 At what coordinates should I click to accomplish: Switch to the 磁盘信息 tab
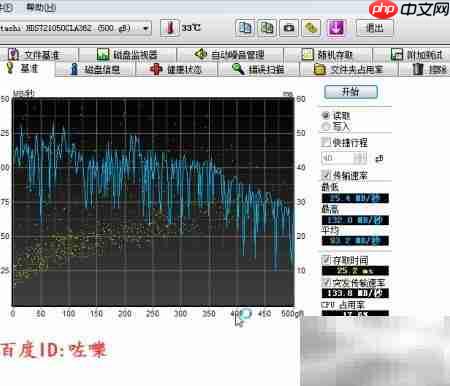pyautogui.click(x=95, y=69)
